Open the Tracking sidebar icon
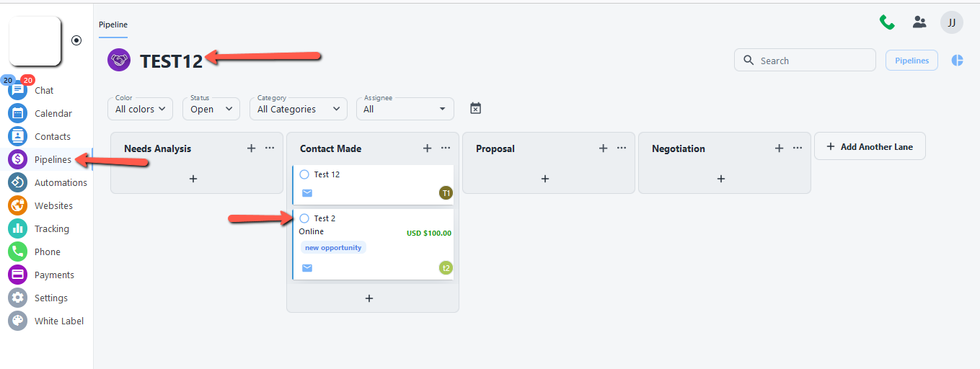Screen dimensions: 980x369 18,228
